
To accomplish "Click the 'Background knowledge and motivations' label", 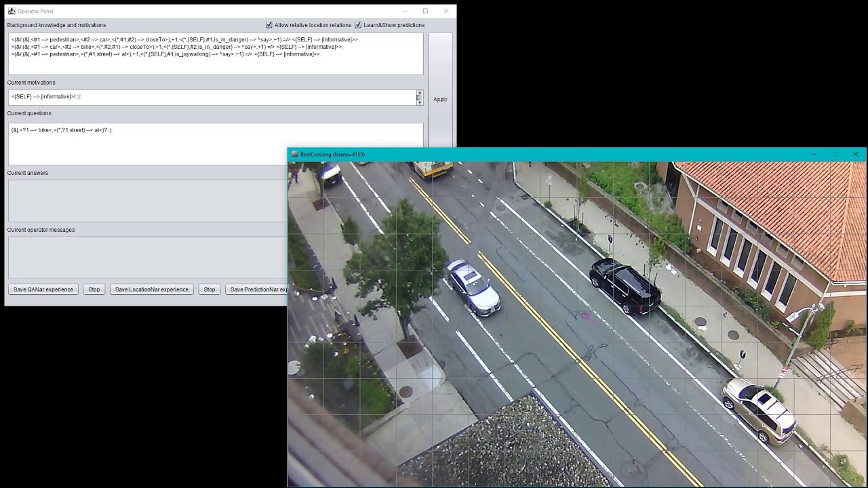I will (56, 25).
